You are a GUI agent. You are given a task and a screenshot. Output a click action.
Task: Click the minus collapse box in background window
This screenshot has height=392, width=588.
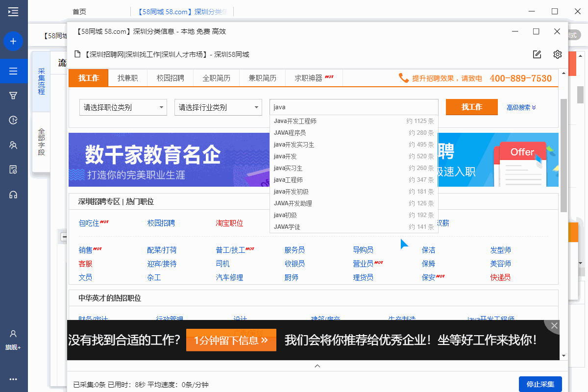[x=63, y=237]
